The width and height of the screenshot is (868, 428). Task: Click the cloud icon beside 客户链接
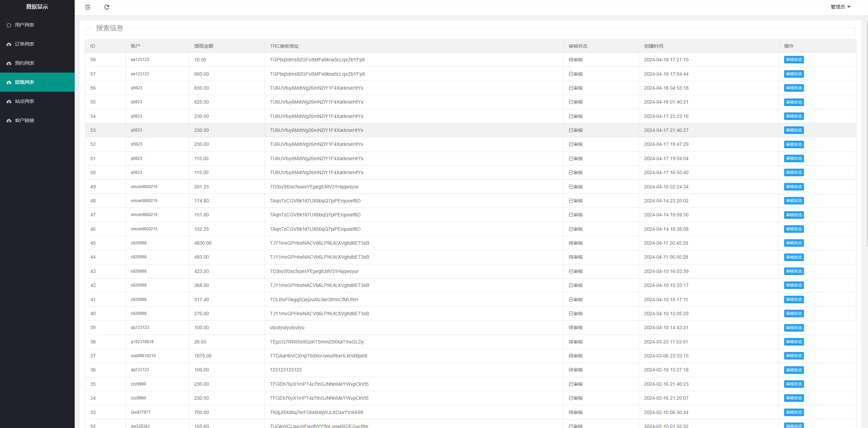pyautogui.click(x=9, y=120)
